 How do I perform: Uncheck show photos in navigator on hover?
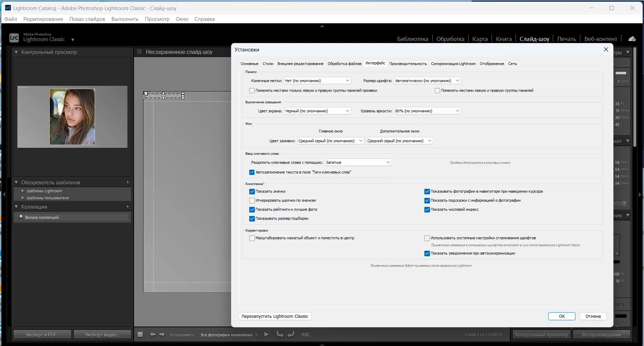click(x=427, y=191)
